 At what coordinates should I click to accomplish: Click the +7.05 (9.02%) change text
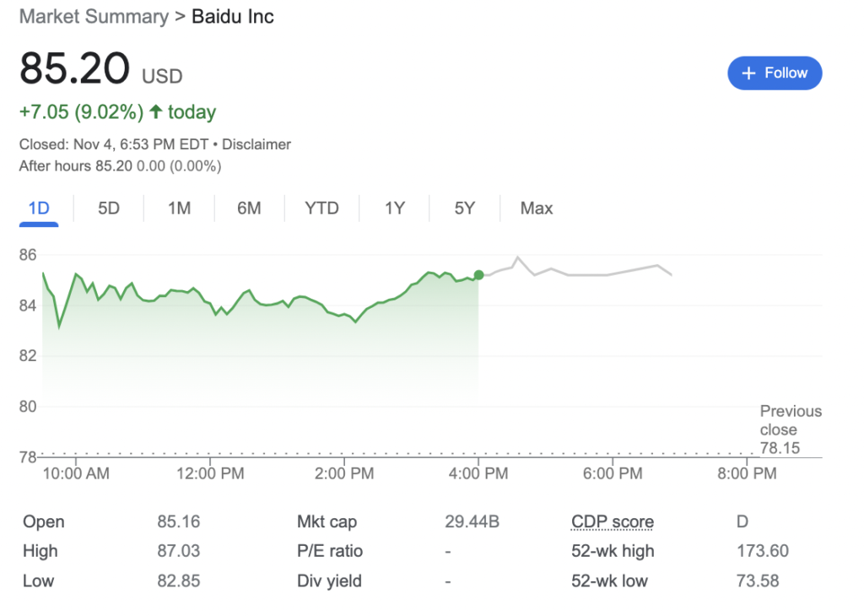tap(82, 112)
